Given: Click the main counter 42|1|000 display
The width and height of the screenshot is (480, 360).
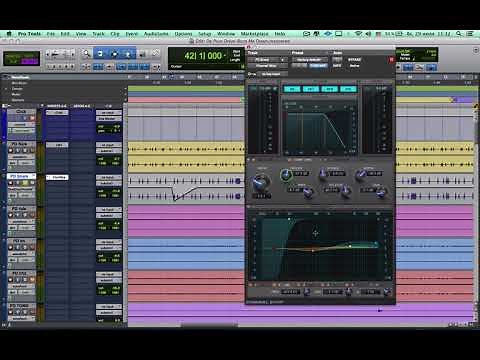Looking at the screenshot, I should click(203, 56).
